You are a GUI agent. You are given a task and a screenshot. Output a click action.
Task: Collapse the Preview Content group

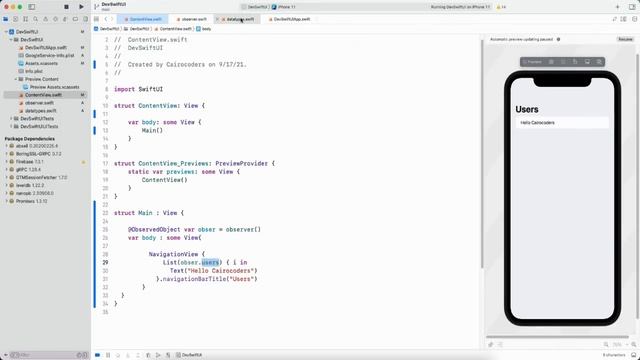[x=16, y=79]
